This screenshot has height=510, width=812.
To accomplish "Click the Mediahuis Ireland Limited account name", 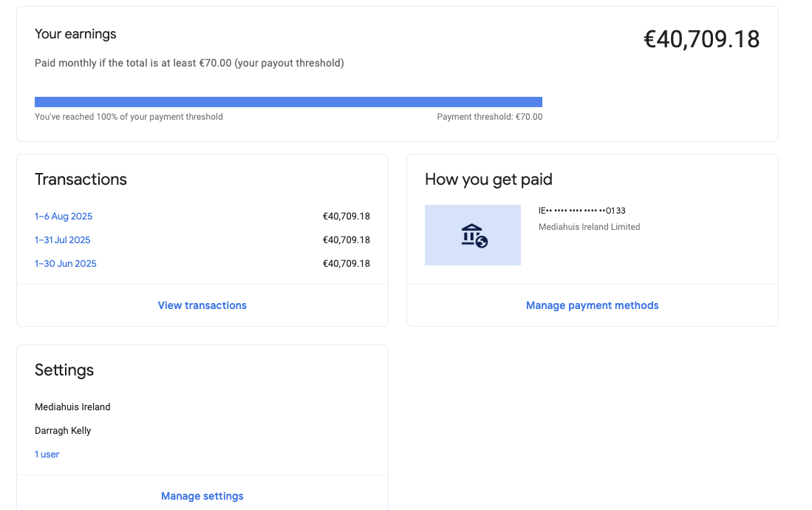I will pyautogui.click(x=589, y=227).
